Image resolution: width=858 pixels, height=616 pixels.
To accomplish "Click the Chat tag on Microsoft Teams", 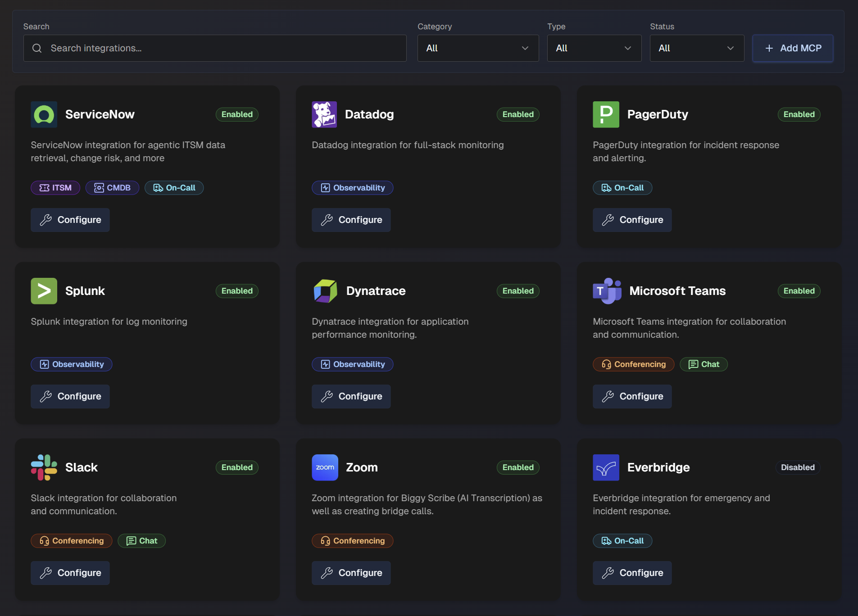I will pyautogui.click(x=704, y=364).
